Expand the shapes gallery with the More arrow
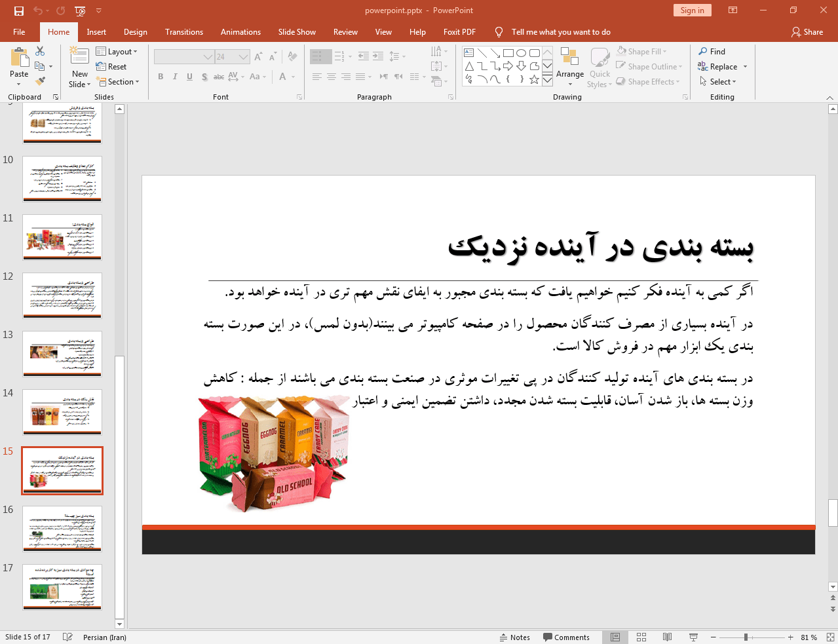This screenshot has width=838, height=644. (x=547, y=80)
